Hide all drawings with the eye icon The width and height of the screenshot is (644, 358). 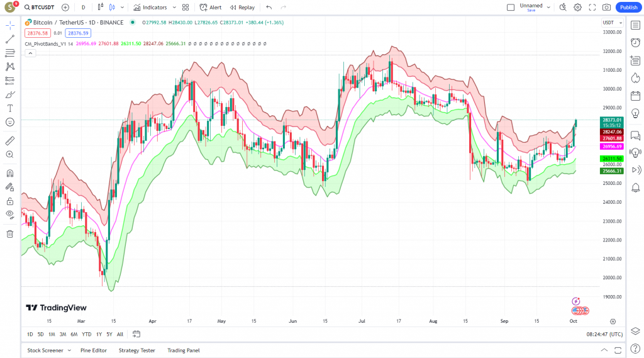tap(10, 215)
